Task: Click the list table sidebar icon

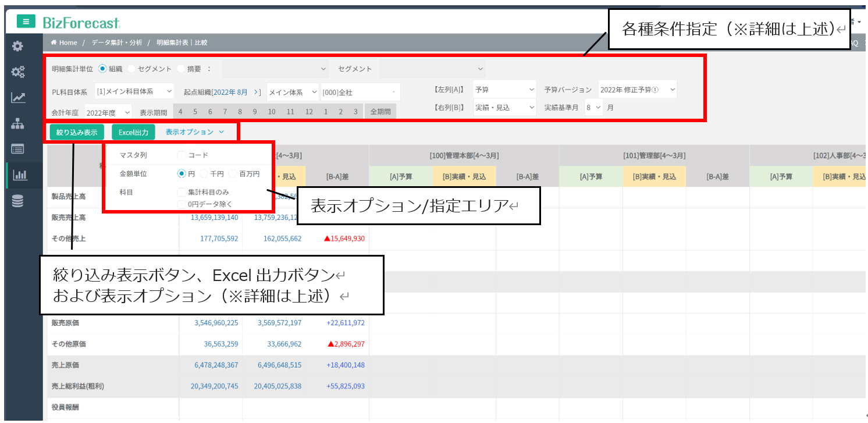Action: tap(18, 149)
